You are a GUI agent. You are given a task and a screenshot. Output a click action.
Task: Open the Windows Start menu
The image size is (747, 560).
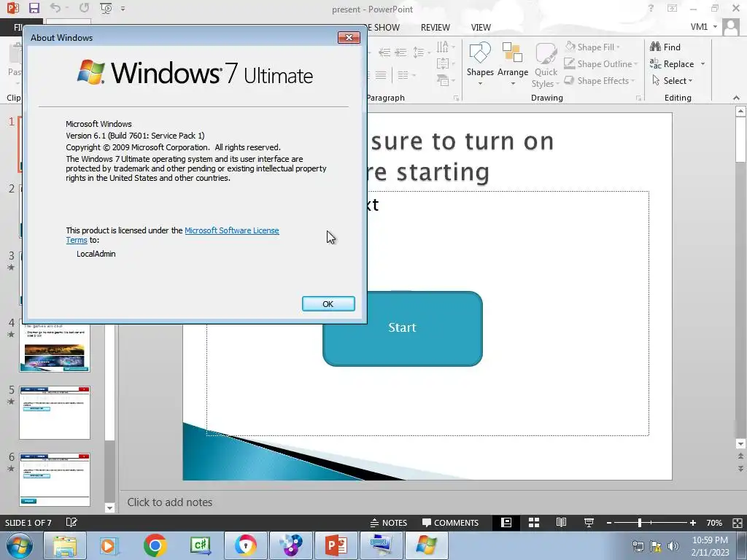tap(20, 545)
